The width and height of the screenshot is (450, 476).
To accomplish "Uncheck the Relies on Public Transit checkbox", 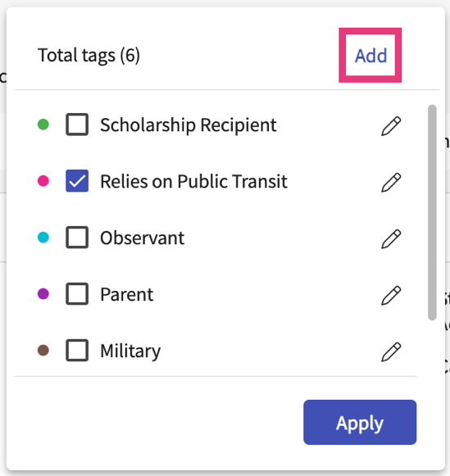I will 77,181.
